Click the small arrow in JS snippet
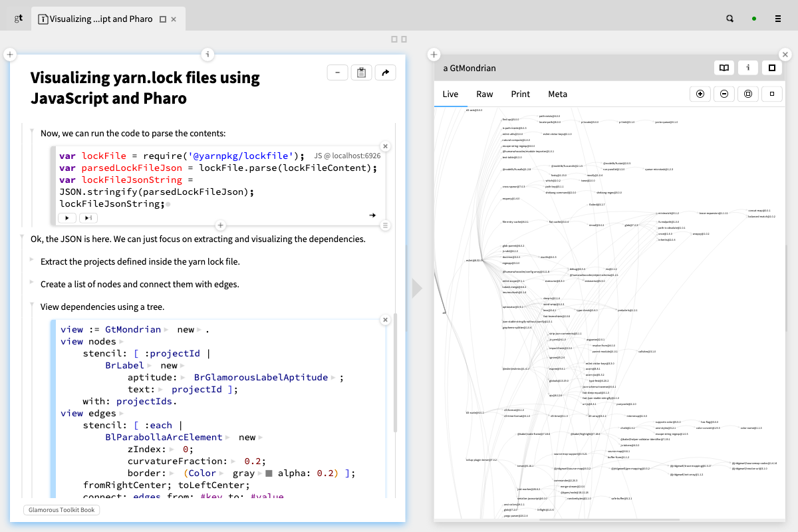This screenshot has width=798, height=532. pyautogui.click(x=373, y=215)
